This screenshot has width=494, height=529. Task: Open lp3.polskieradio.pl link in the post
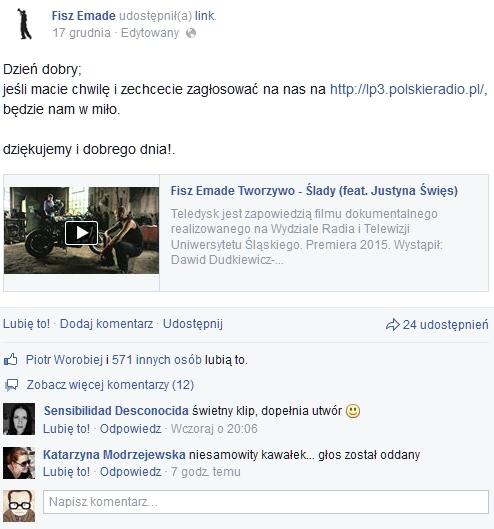coord(407,89)
